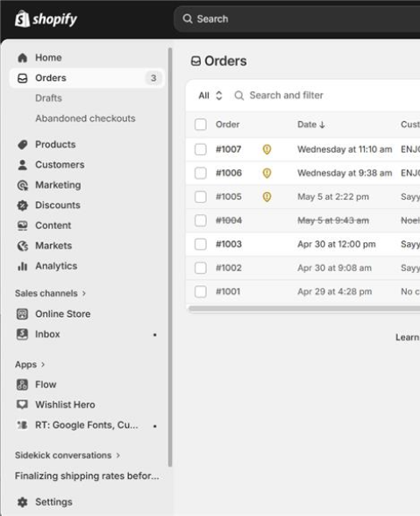Click the RT: Google Fonts app icon

pyautogui.click(x=23, y=425)
